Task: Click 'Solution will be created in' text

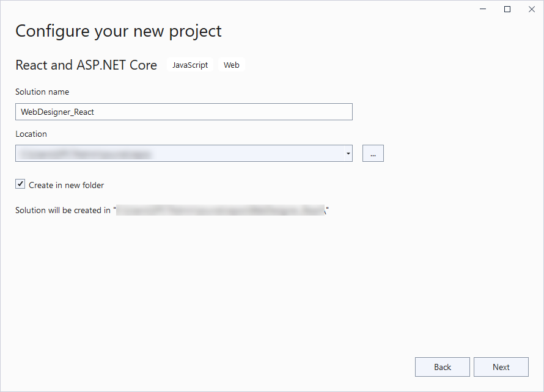Action: pyautogui.click(x=63, y=211)
